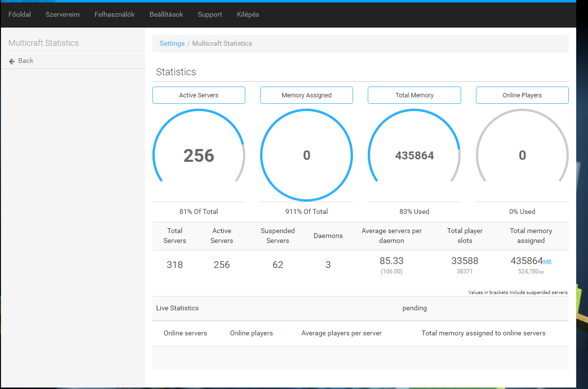Click the Online servers column header
The height and width of the screenshot is (389, 588).
(x=185, y=333)
